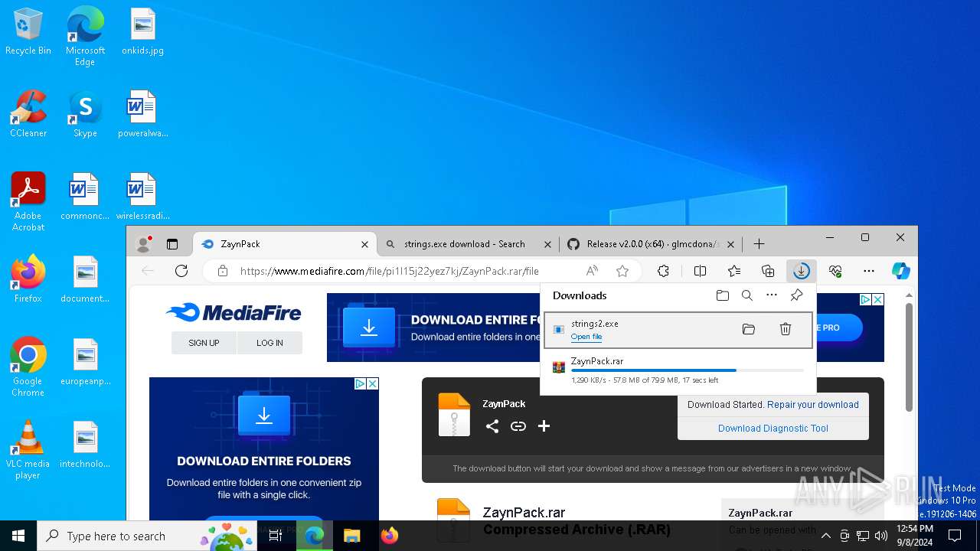980x551 pixels.
Task: Click LOG IN on MediaFire
Action: point(269,343)
